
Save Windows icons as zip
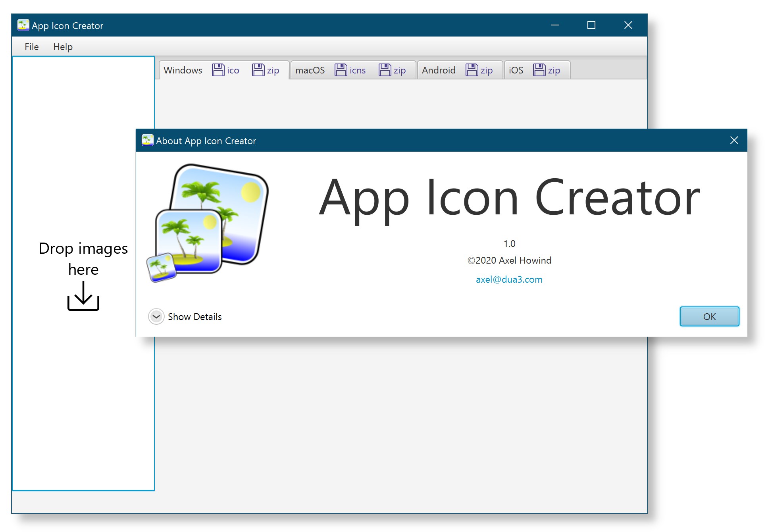coord(266,70)
